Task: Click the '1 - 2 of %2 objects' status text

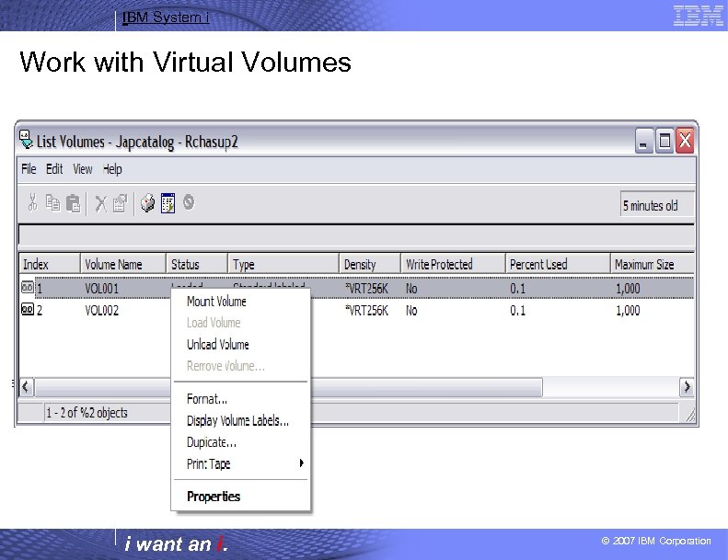Action: [x=87, y=413]
